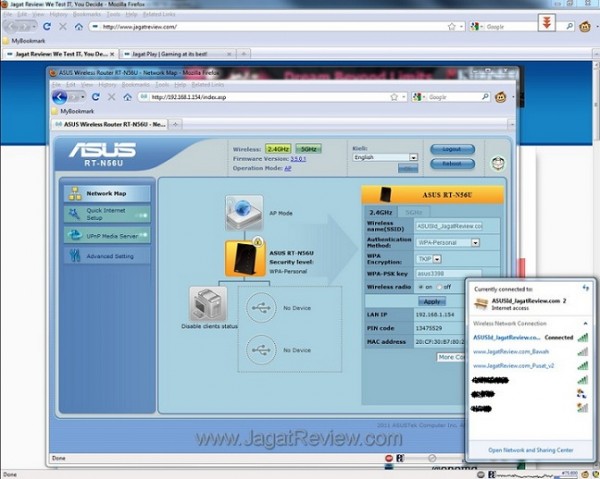Open address bar dropdown in background window
This screenshot has height=479, width=600.
[x=461, y=26]
